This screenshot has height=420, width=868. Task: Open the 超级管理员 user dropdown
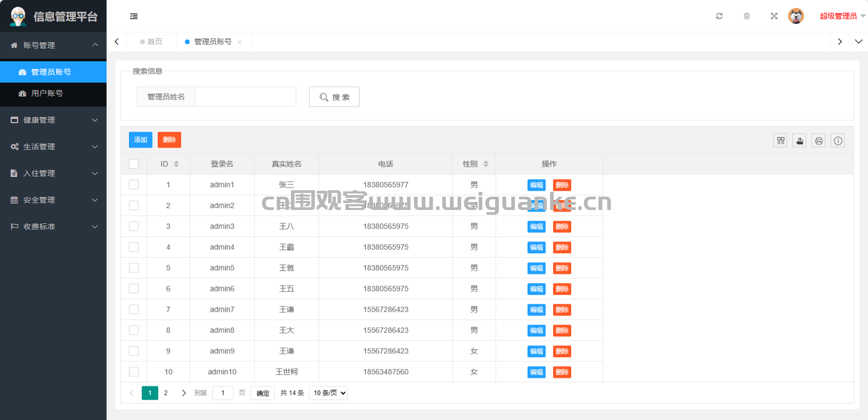842,16
